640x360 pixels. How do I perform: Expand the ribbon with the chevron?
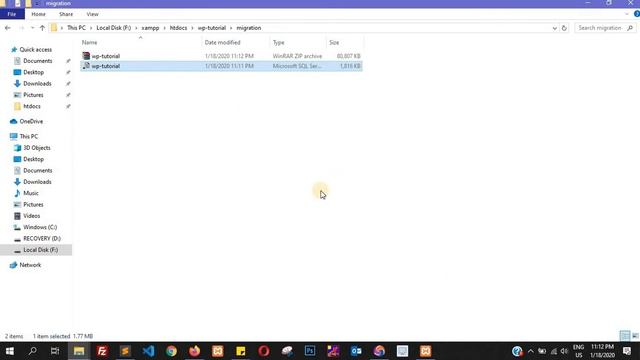pos(627,14)
